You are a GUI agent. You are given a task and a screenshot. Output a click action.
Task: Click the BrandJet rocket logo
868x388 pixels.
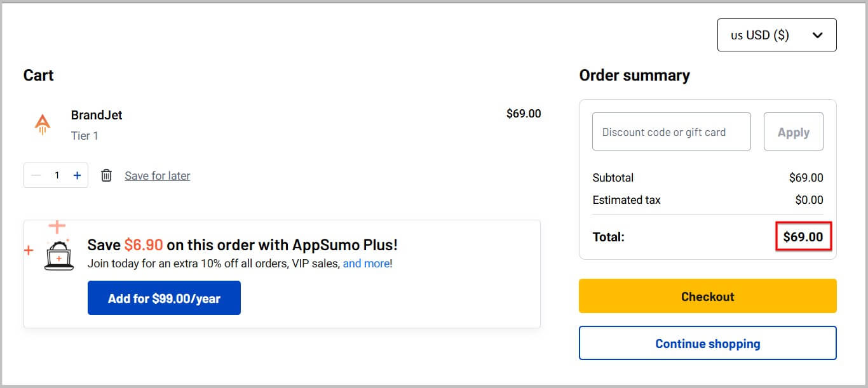(x=42, y=124)
